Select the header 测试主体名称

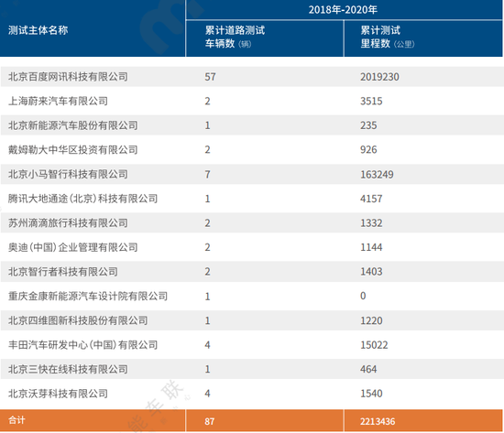tap(38, 30)
